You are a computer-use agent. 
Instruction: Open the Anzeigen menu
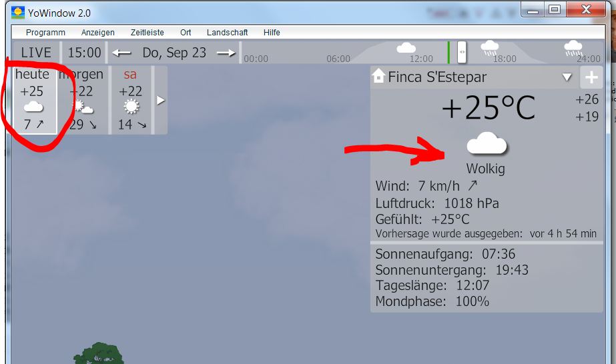click(98, 33)
